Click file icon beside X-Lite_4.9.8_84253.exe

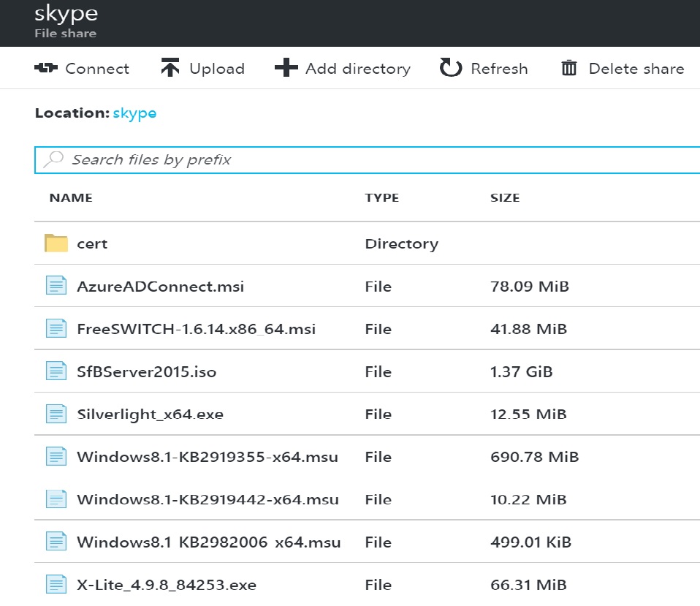(56, 585)
